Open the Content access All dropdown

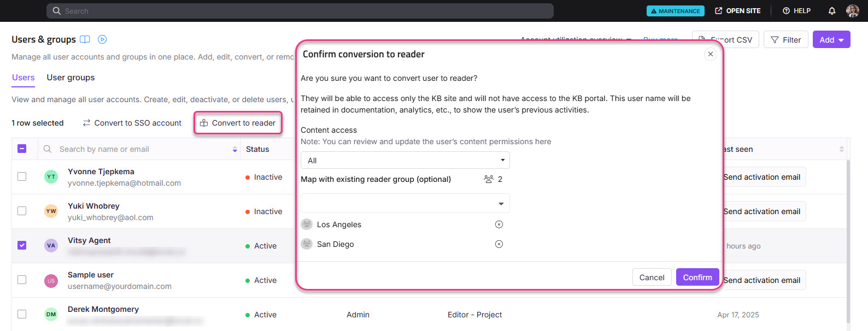[405, 160]
